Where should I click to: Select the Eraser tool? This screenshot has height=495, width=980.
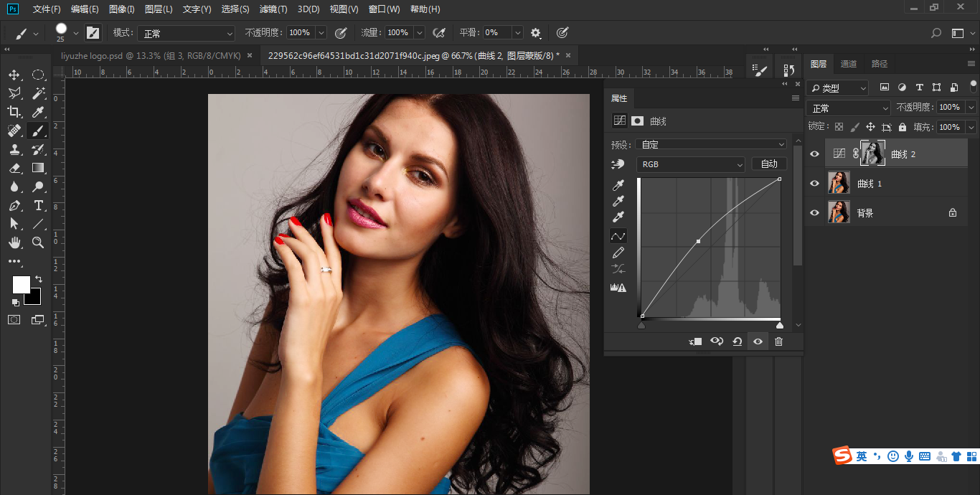click(14, 169)
